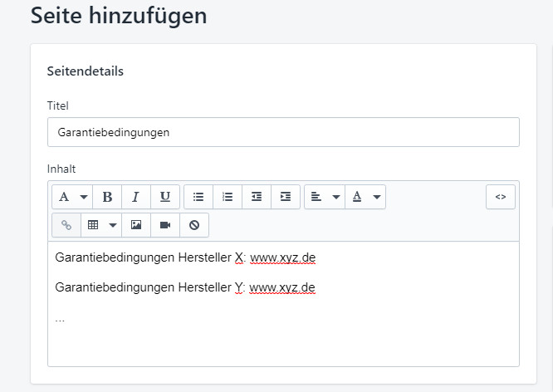
Task: Clear formatting with the circle-slash icon
Action: [x=193, y=225]
